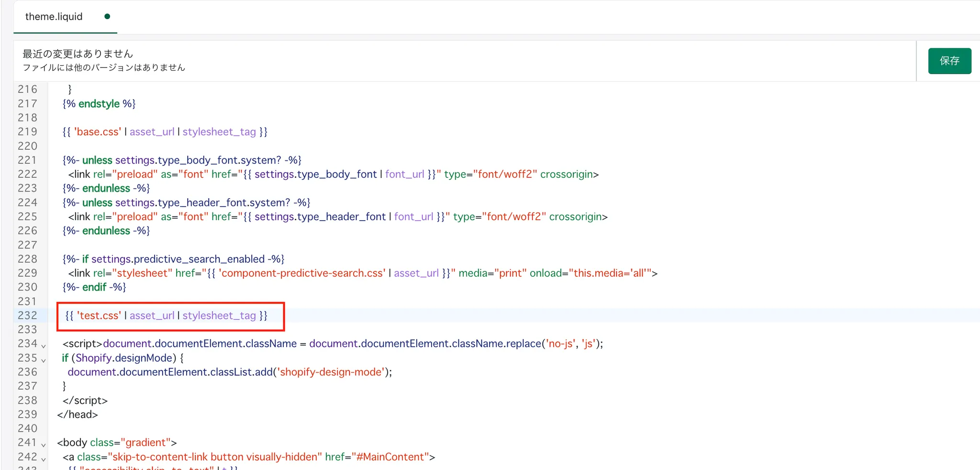This screenshot has height=470, width=980.
Task: Switch to the theme.liquid tab
Action: pyautogui.click(x=54, y=17)
